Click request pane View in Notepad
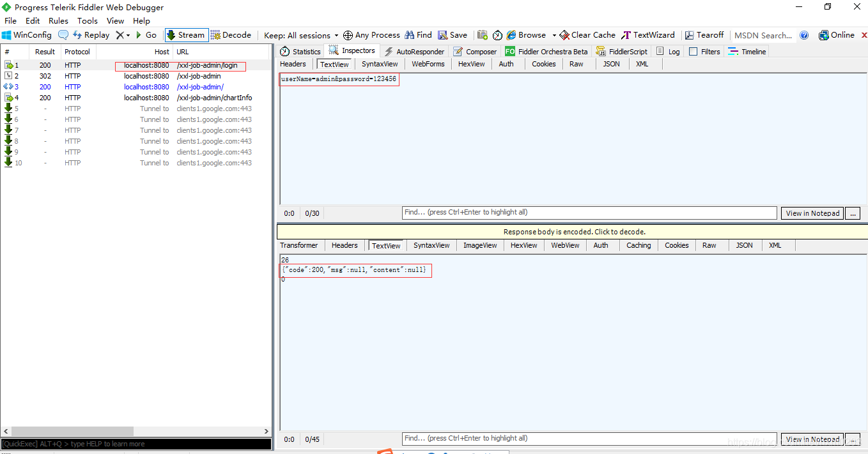 coord(812,213)
